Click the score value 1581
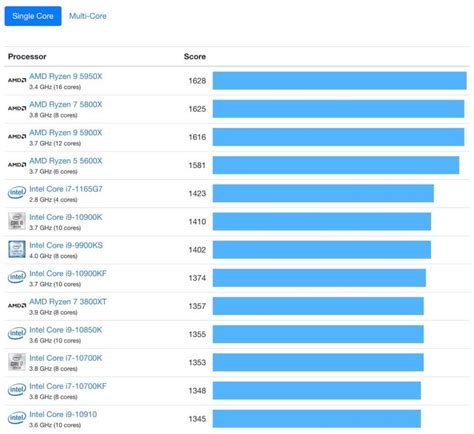The height and width of the screenshot is (434, 474). tap(197, 165)
